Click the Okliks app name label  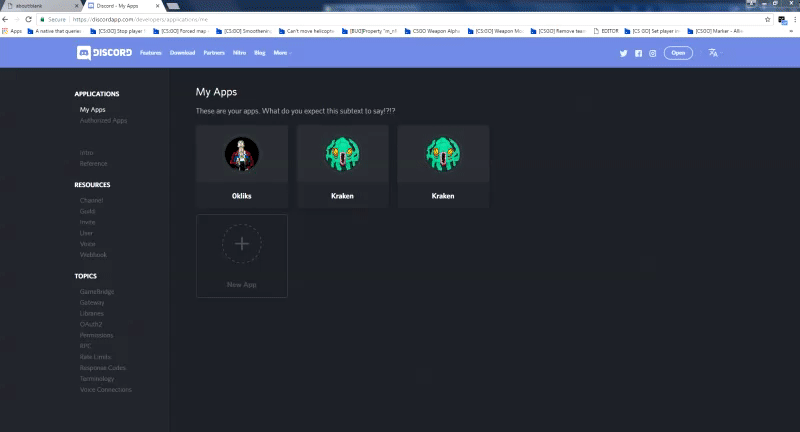tap(242, 196)
